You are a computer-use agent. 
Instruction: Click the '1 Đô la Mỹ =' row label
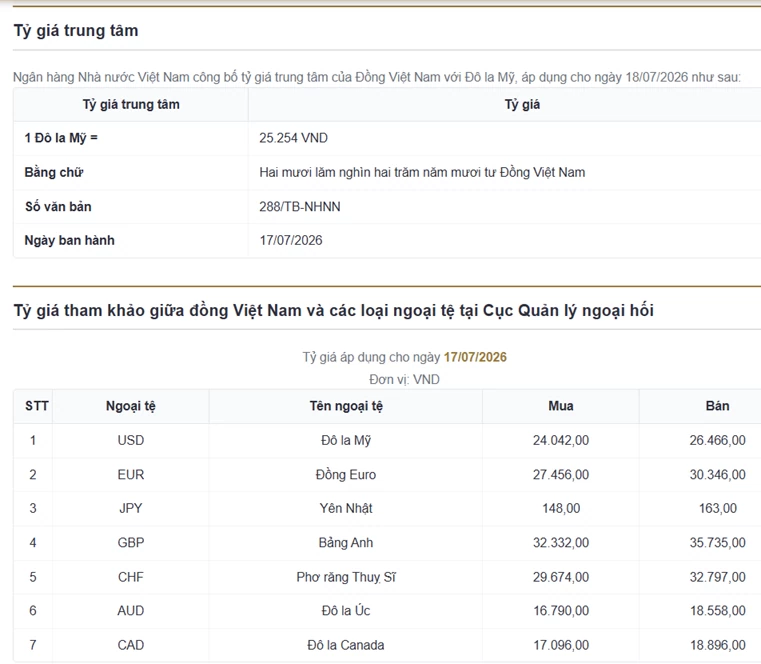61,138
